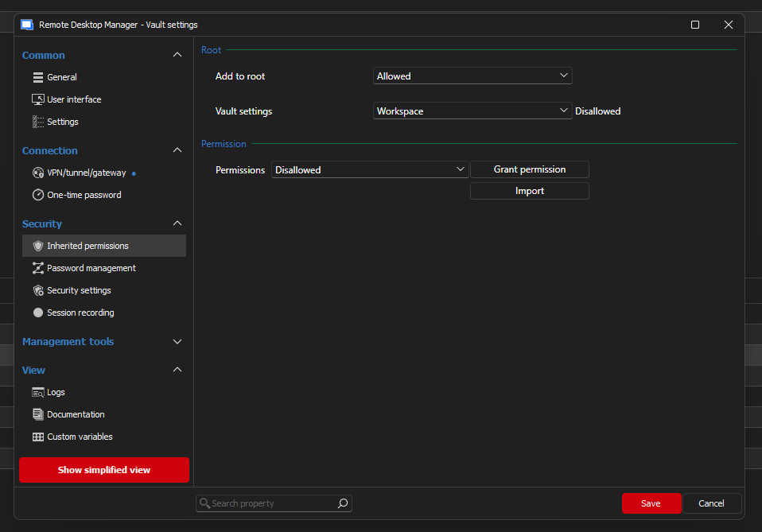Click the Password management icon
Screen dimensions: 762x532
coord(38,268)
